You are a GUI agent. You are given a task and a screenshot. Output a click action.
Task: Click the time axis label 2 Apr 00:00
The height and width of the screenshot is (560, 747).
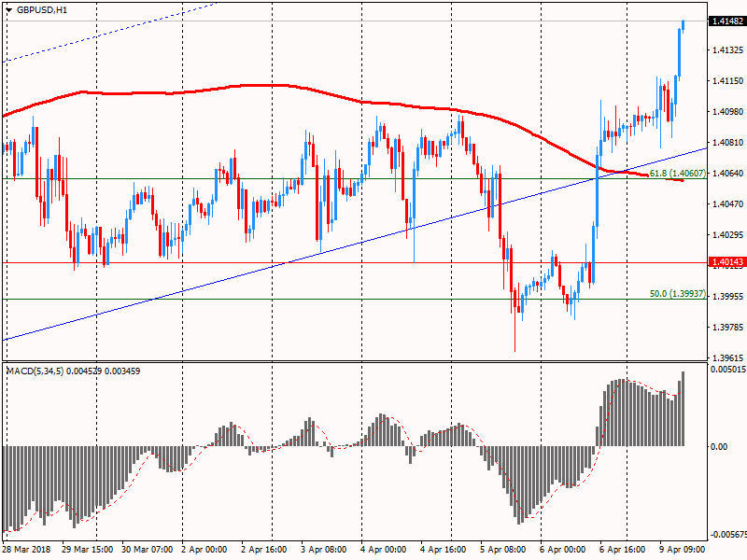pos(204,550)
